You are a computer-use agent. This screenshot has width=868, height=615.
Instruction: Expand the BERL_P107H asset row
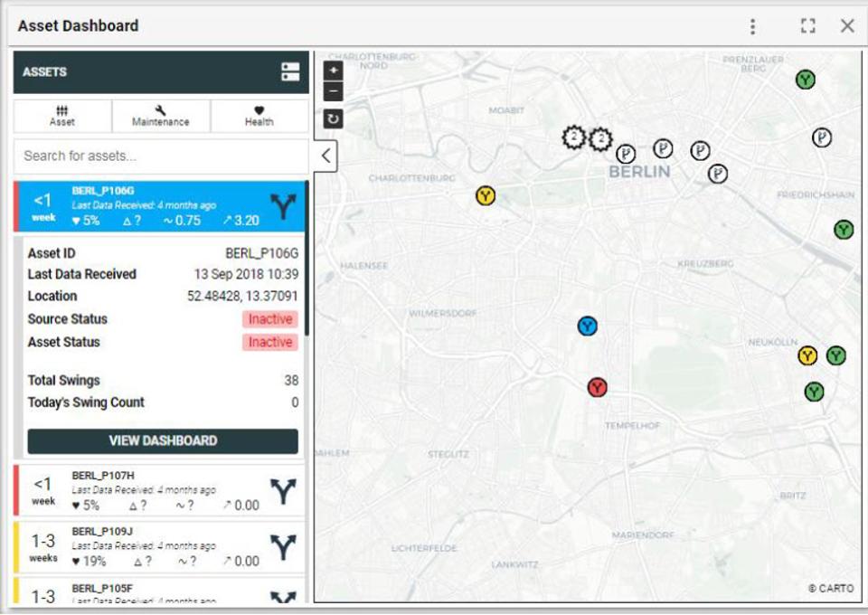tap(161, 489)
